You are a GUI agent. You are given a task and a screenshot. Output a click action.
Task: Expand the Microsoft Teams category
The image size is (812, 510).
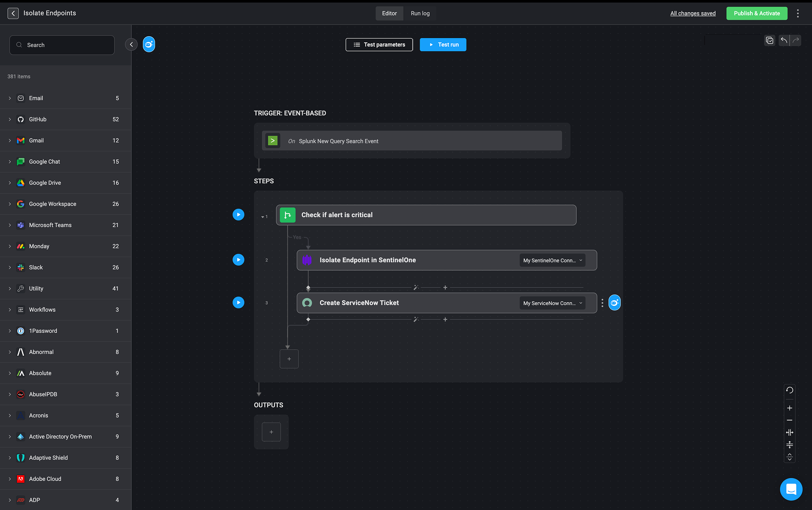click(10, 225)
